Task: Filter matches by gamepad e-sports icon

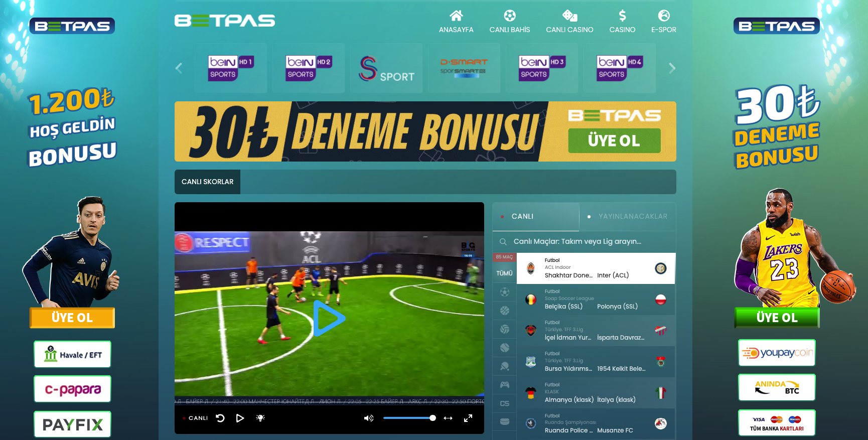Action: click(505, 385)
